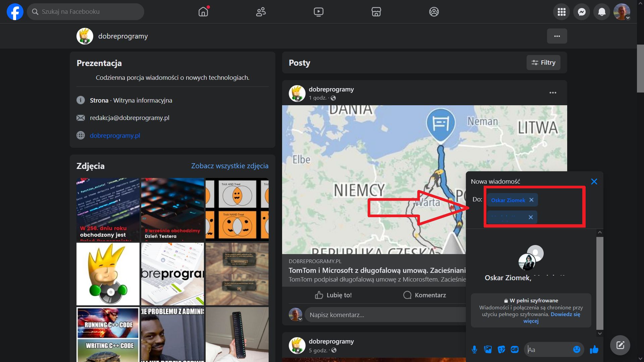Open Messenger from the top bar
The width and height of the screenshot is (644, 362).
tap(581, 11)
